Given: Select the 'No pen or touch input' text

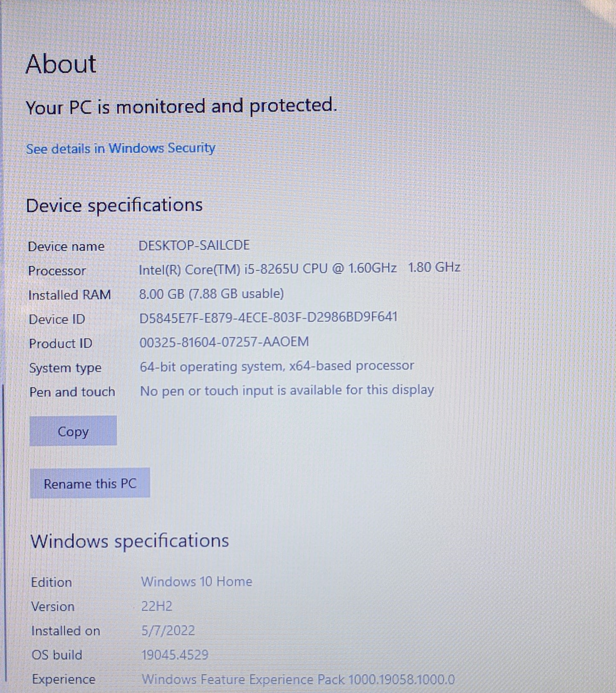Looking at the screenshot, I should tap(287, 390).
